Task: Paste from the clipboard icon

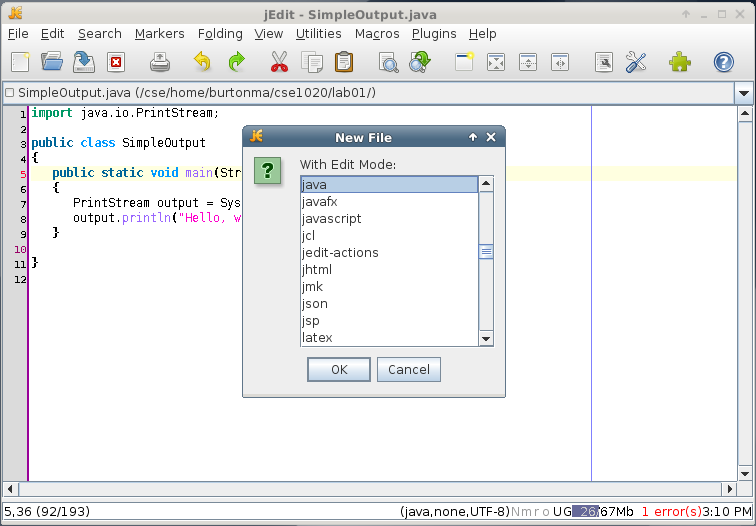Action: (x=344, y=62)
